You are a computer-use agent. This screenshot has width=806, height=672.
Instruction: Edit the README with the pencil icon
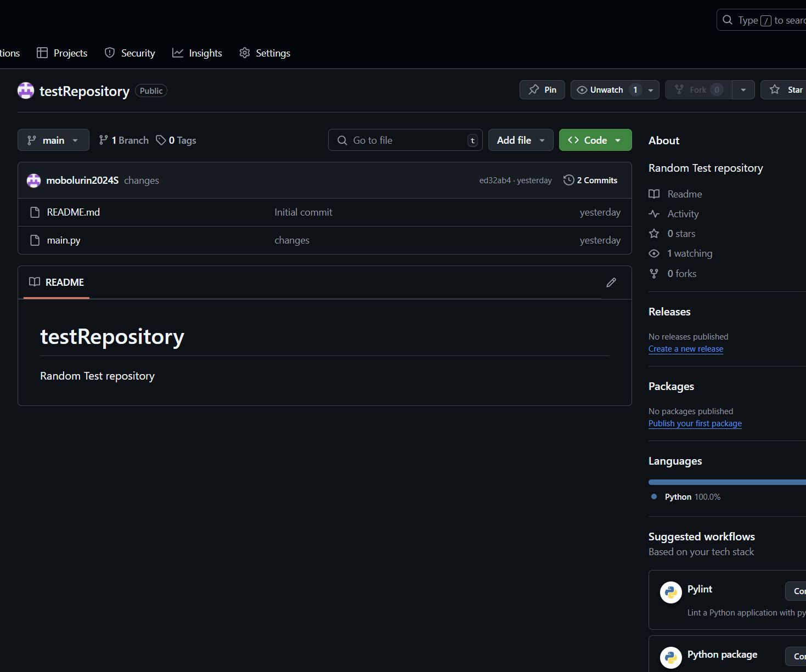[x=611, y=282]
